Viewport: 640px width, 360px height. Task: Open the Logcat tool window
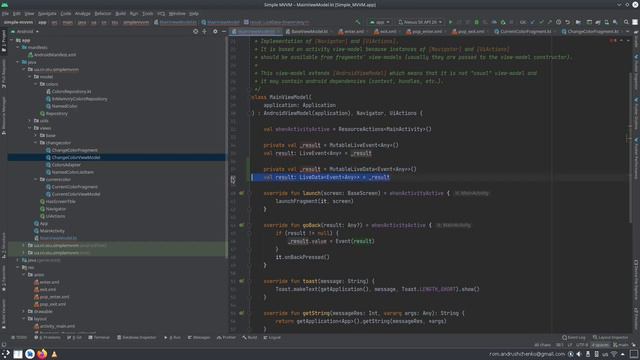coord(272,338)
